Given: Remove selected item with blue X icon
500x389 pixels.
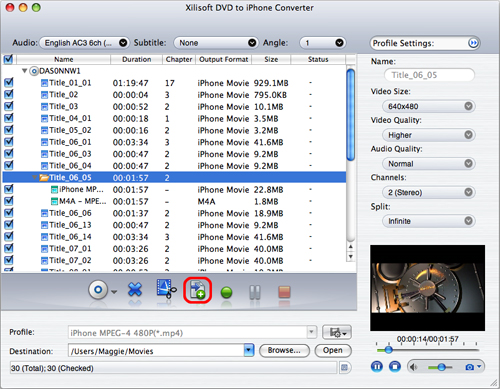Looking at the screenshot, I should click(x=135, y=290).
